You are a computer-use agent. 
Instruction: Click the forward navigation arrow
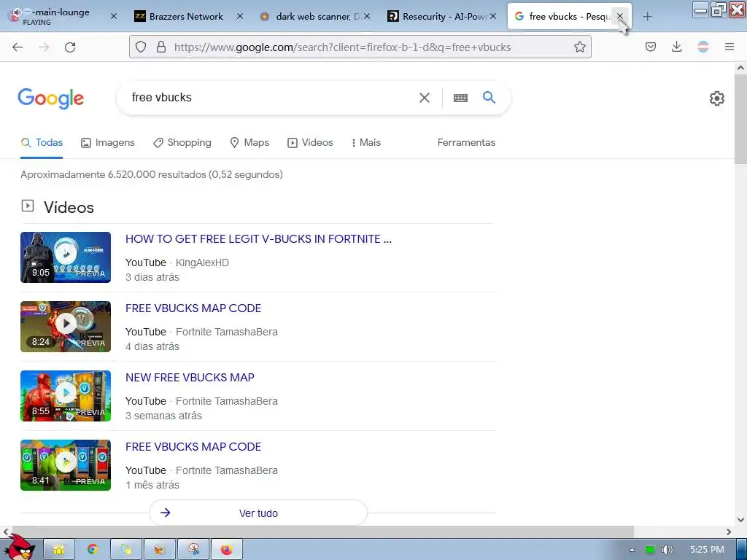44,47
